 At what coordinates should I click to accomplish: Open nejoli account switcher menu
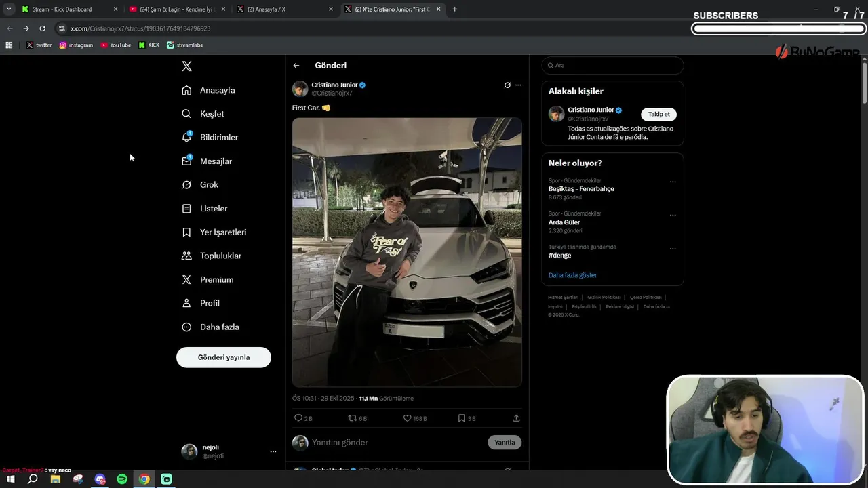click(x=229, y=451)
